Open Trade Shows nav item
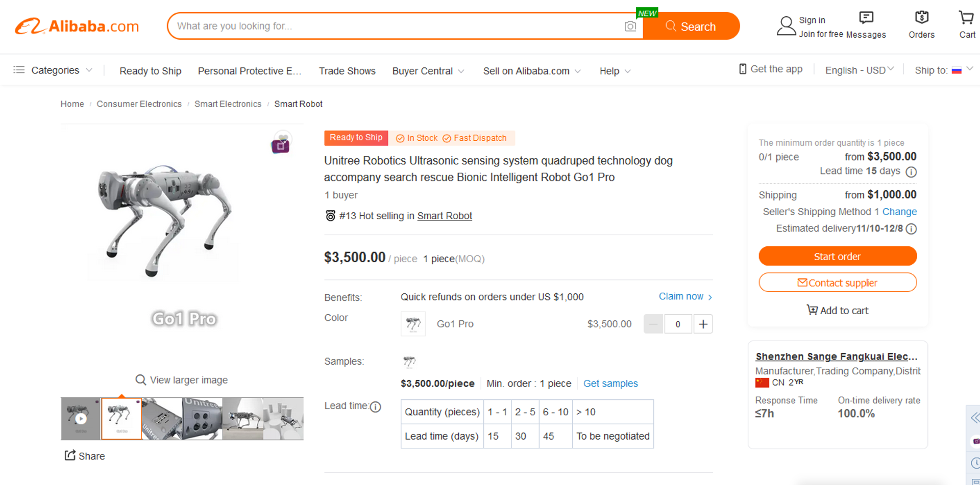Screen dimensions: 980x485 [x=347, y=71]
